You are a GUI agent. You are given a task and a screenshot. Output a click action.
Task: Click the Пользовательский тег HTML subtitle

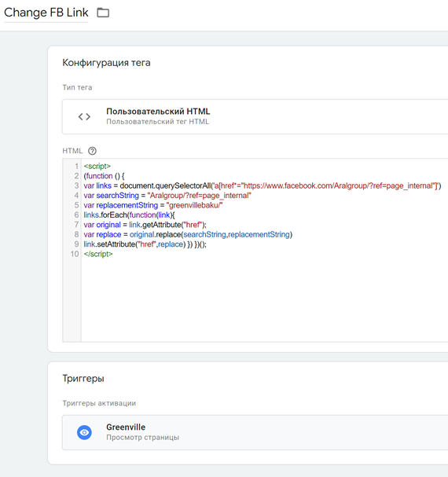(x=158, y=122)
